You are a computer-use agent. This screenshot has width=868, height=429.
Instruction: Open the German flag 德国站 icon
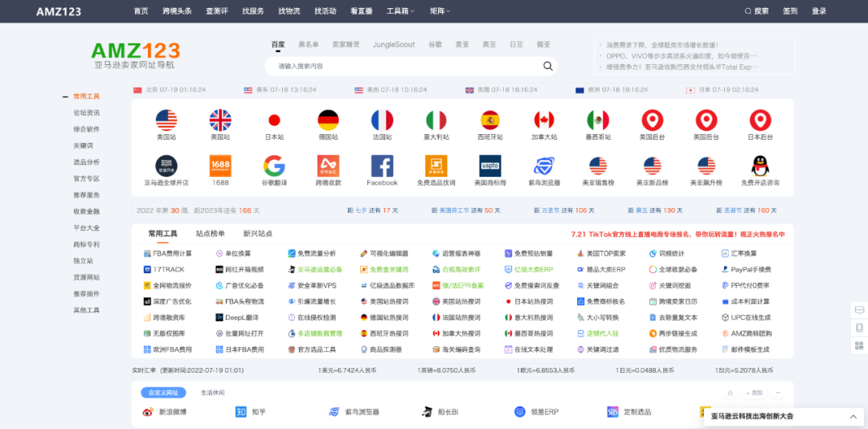328,121
